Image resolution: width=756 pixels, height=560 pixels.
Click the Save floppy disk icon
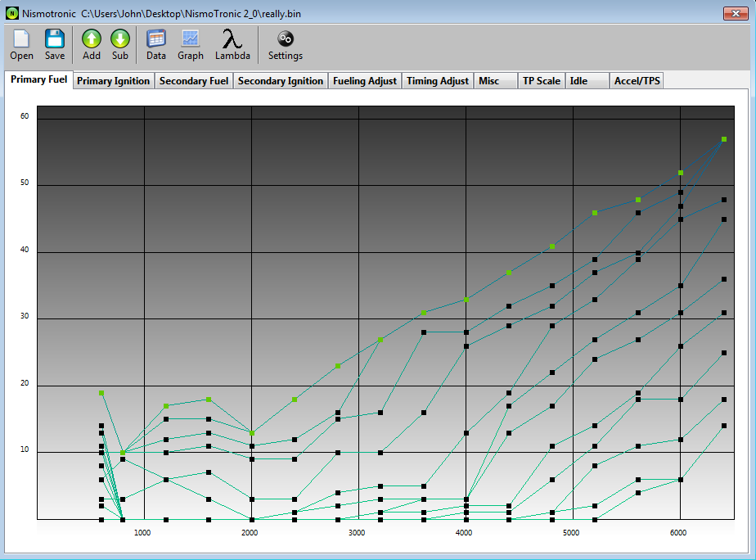(x=55, y=38)
